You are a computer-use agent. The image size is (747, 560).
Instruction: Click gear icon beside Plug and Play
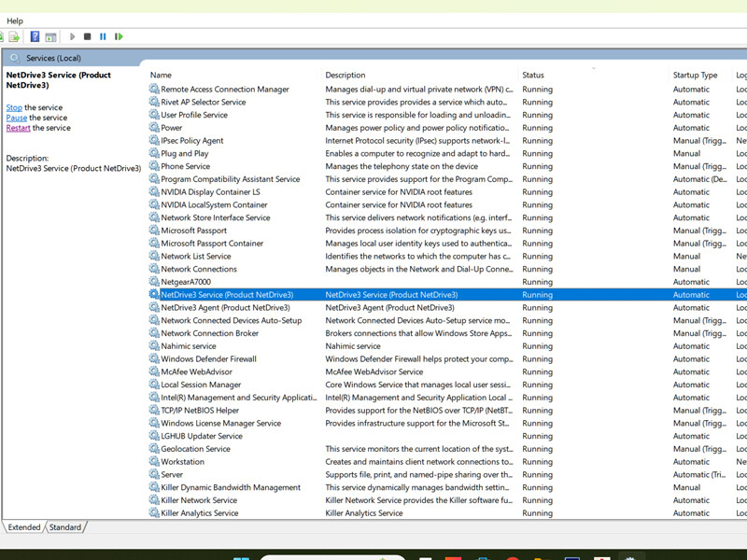pyautogui.click(x=154, y=153)
